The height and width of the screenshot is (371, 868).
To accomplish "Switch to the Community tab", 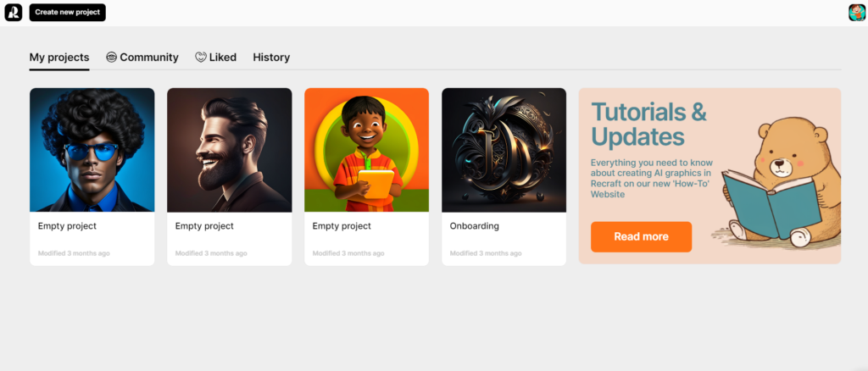I will click(x=142, y=58).
